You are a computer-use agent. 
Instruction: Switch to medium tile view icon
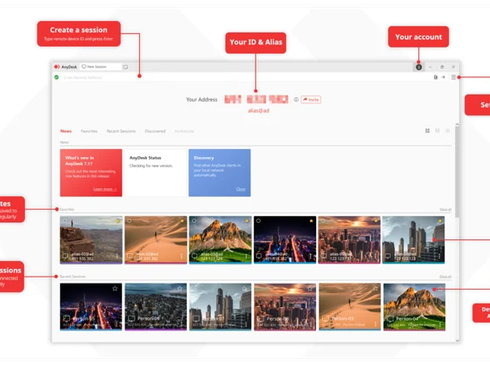coord(437,131)
